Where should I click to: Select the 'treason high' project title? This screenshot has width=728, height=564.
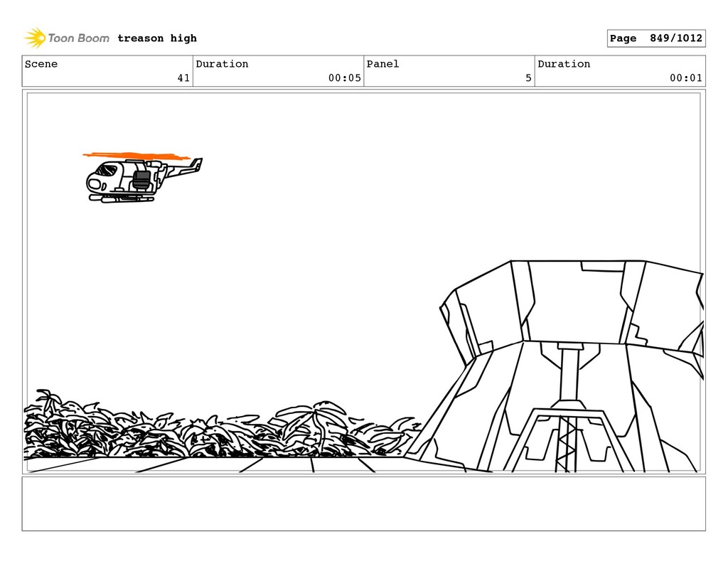[x=157, y=38]
